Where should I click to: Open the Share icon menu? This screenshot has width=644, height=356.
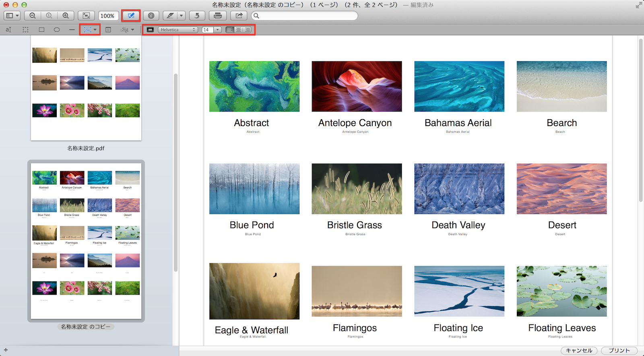[x=239, y=16]
